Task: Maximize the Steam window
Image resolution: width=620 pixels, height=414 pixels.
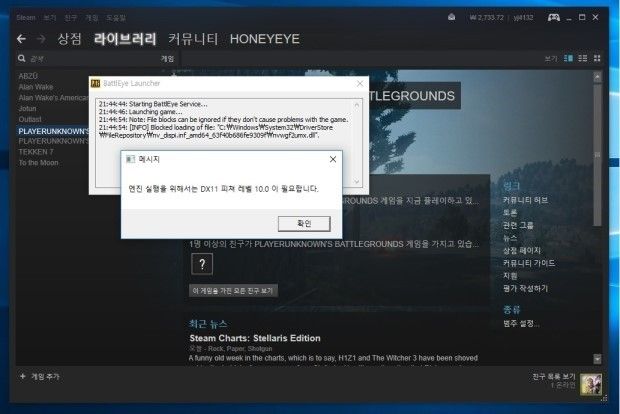Action: coord(582,17)
